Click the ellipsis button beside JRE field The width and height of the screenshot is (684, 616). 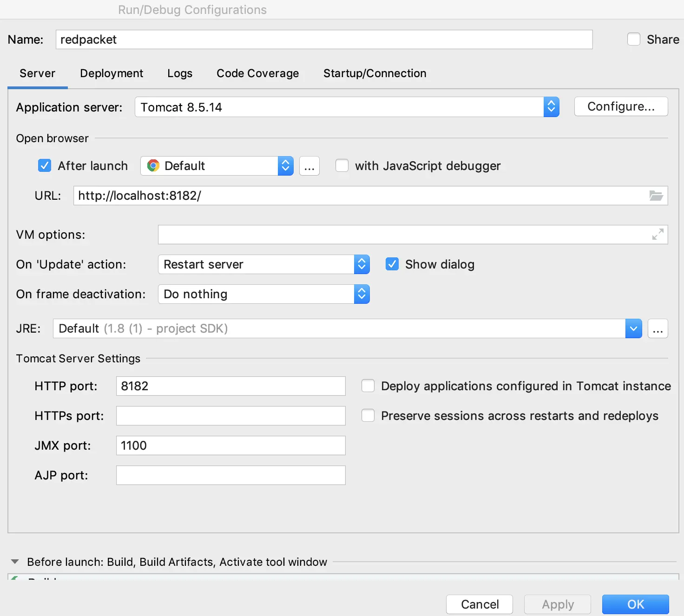pyautogui.click(x=658, y=329)
